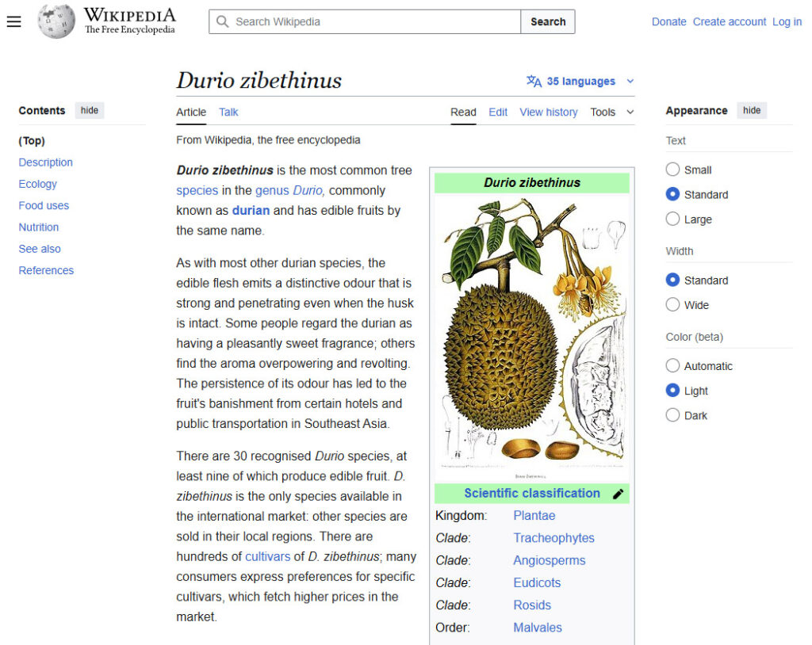
Task: Jump to the Nutrition section in Contents
Action: [x=39, y=227]
